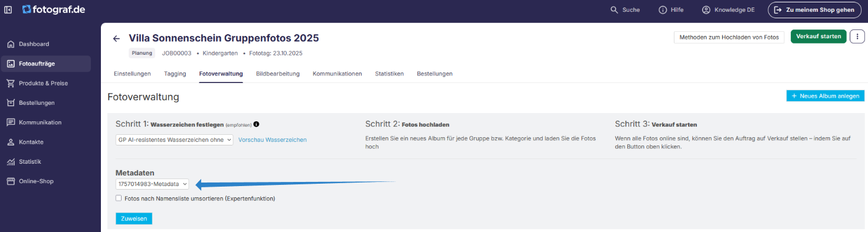Click the Planung status badge
The image size is (868, 232).
[142, 53]
